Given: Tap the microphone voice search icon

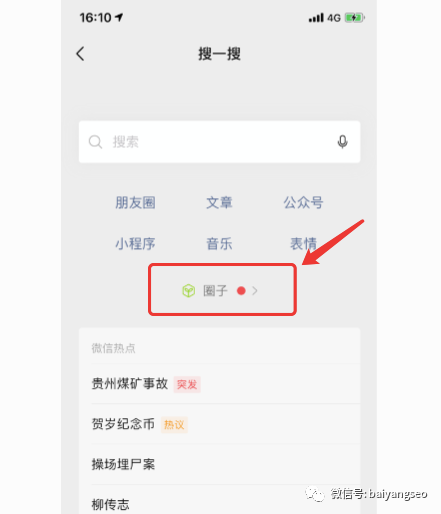Looking at the screenshot, I should click(342, 142).
